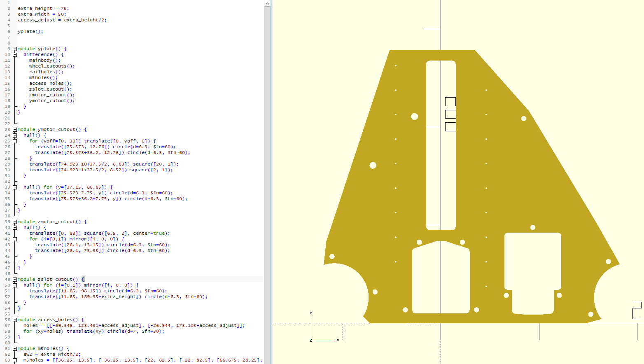Image resolution: width=644 pixels, height=364 pixels.
Task: Collapse the hull() fold marker on line 24
Action: 15,135
